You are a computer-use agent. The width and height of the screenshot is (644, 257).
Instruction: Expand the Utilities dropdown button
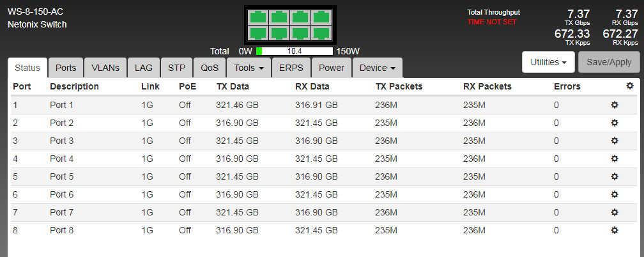pos(549,62)
